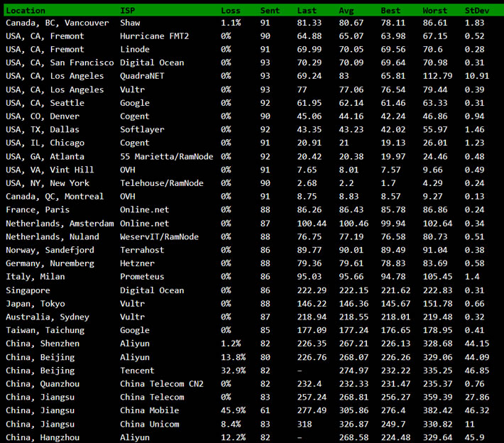
Task: Select the 'USA, CA, San Francisco' location
Action: click(x=60, y=62)
